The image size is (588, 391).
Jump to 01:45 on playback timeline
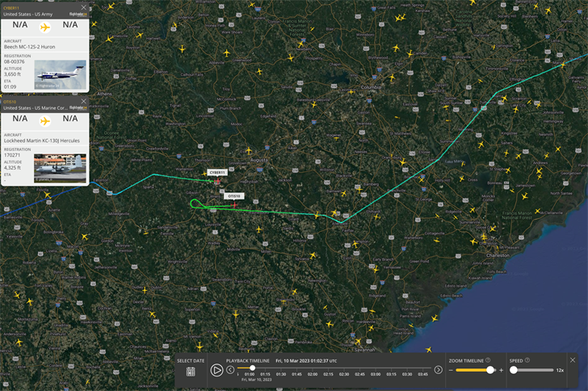(x=296, y=374)
